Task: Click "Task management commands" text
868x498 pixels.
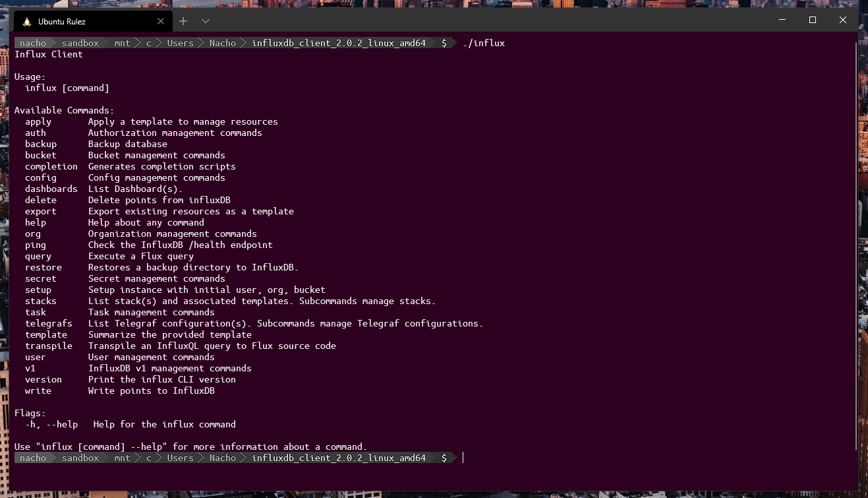Action: pyautogui.click(x=152, y=313)
